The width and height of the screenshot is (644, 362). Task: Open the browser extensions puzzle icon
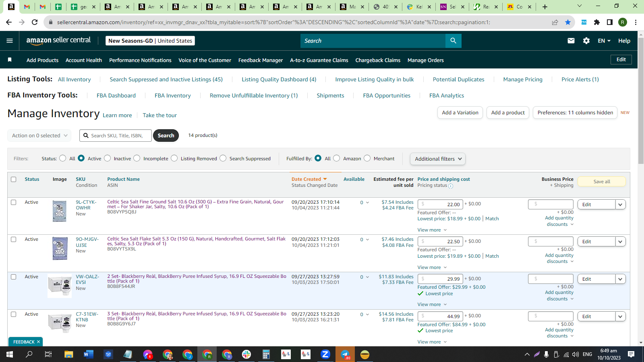[597, 22]
